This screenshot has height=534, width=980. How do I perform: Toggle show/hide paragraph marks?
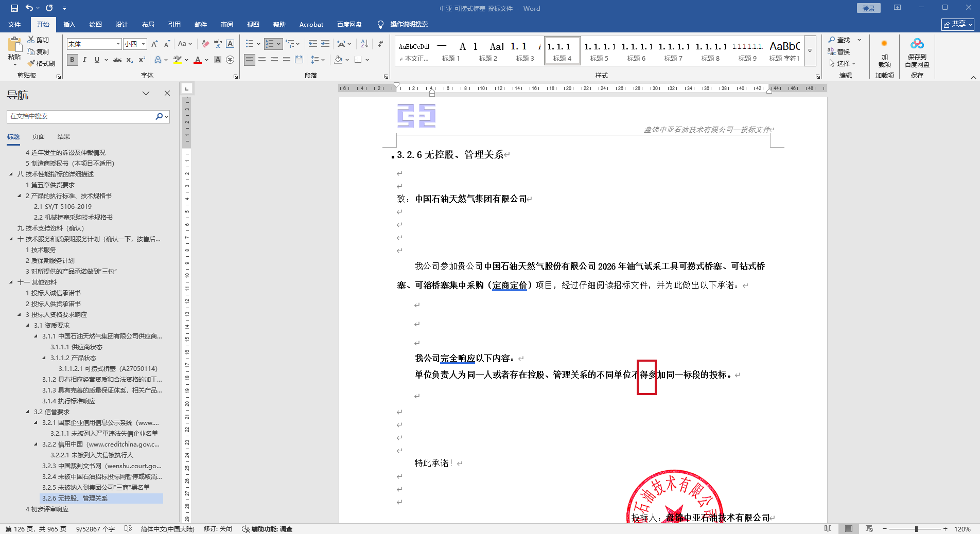click(381, 44)
